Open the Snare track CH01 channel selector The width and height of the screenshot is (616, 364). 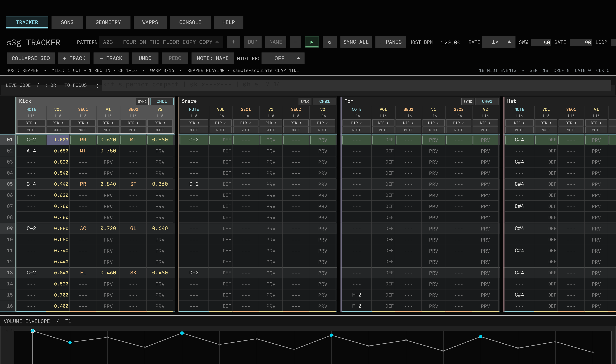click(324, 101)
